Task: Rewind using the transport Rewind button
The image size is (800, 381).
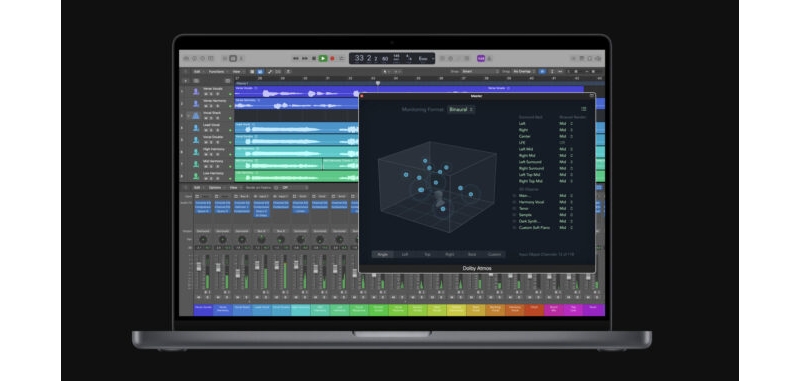Action: pos(295,59)
